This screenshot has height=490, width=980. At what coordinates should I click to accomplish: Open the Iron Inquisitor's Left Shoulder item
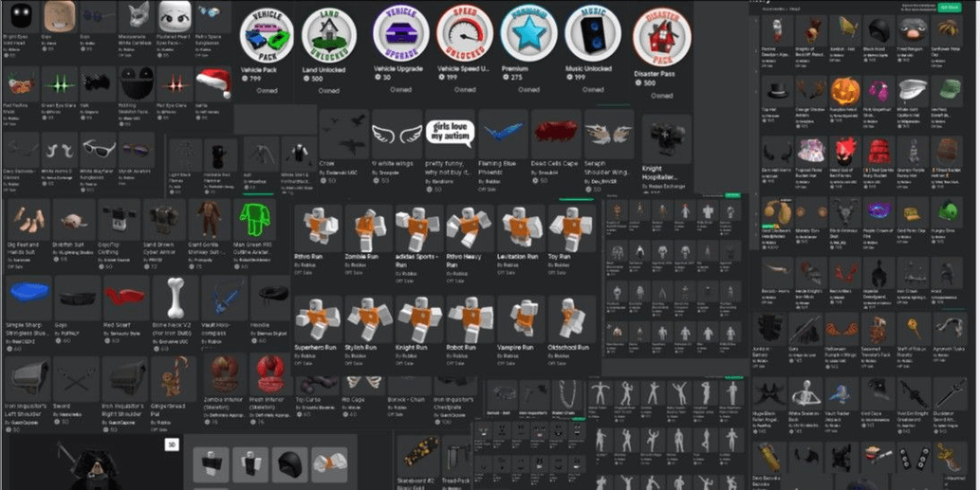pos(28,378)
